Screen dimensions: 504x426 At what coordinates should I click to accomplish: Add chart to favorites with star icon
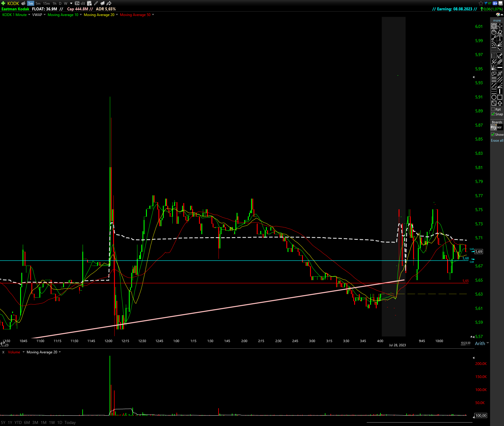click(481, 3)
